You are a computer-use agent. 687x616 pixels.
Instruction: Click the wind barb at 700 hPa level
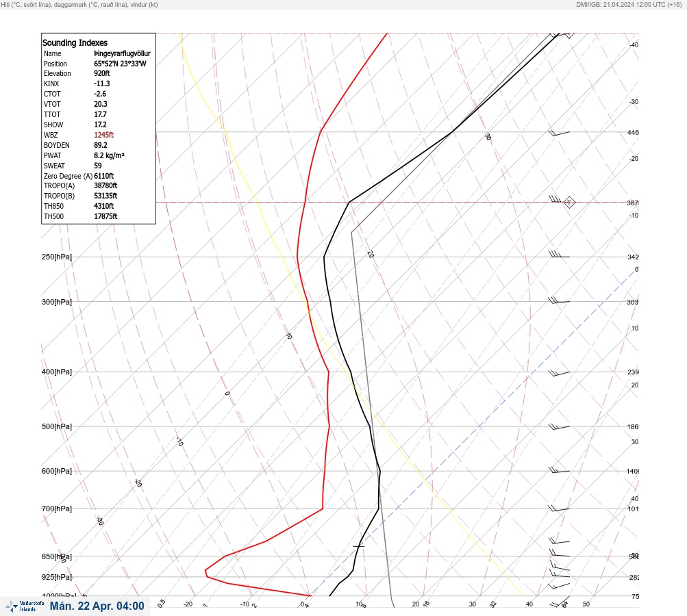[559, 509]
